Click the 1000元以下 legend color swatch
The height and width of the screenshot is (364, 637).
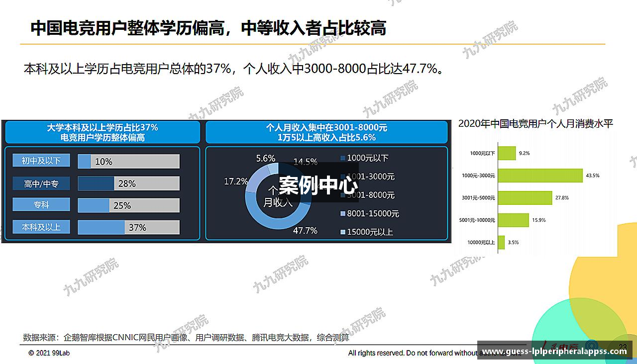coord(342,158)
